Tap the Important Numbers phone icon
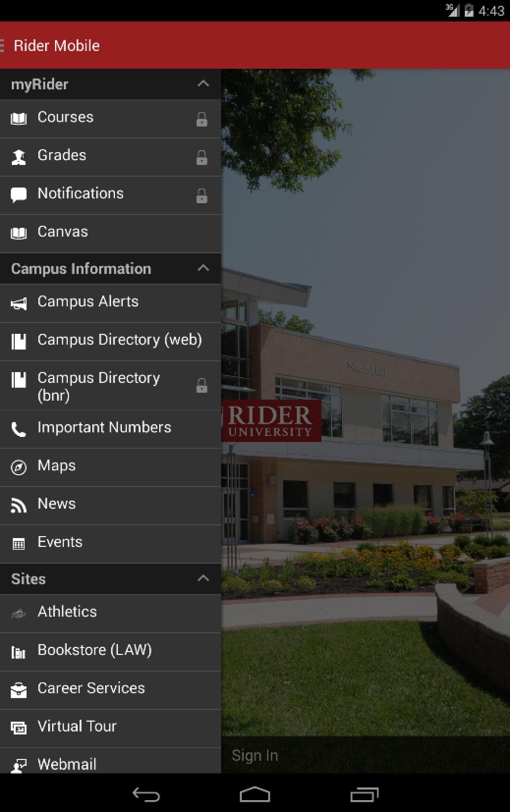This screenshot has width=510, height=812. click(19, 430)
